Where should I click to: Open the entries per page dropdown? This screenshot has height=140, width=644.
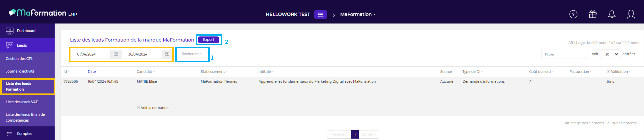tap(611, 54)
